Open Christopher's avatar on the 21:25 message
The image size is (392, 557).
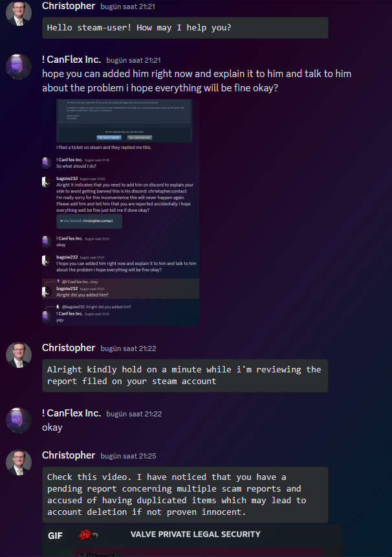(x=19, y=462)
